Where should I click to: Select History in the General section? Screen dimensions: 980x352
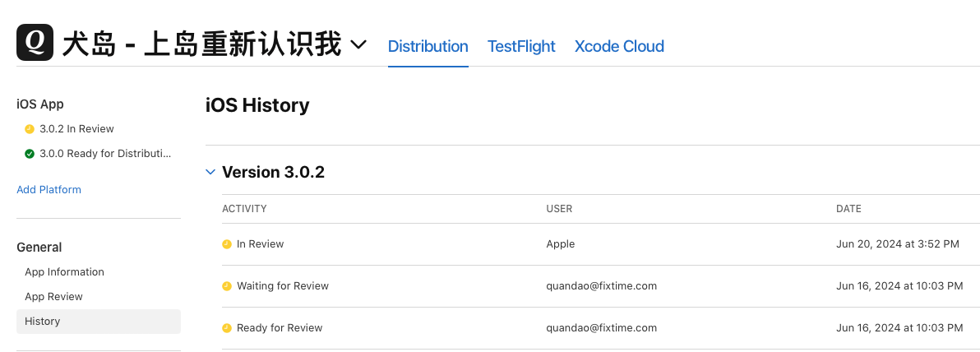pyautogui.click(x=43, y=322)
